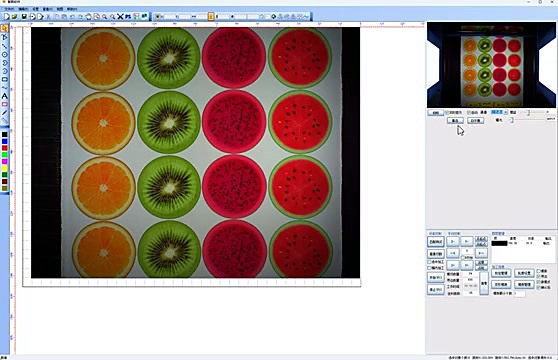This screenshot has width=558, height=360.
Task: Click the cut (scissors) toolbar icon
Action: coord(49,17)
